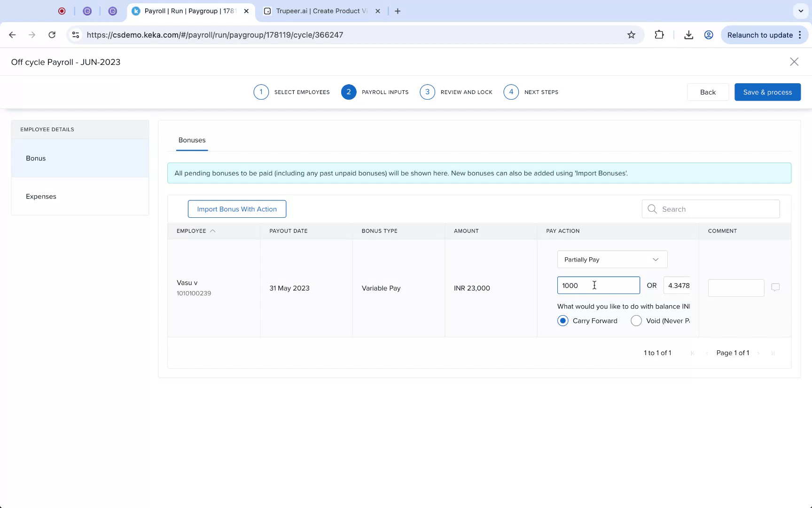Open the browser tab search chevron

(801, 10)
